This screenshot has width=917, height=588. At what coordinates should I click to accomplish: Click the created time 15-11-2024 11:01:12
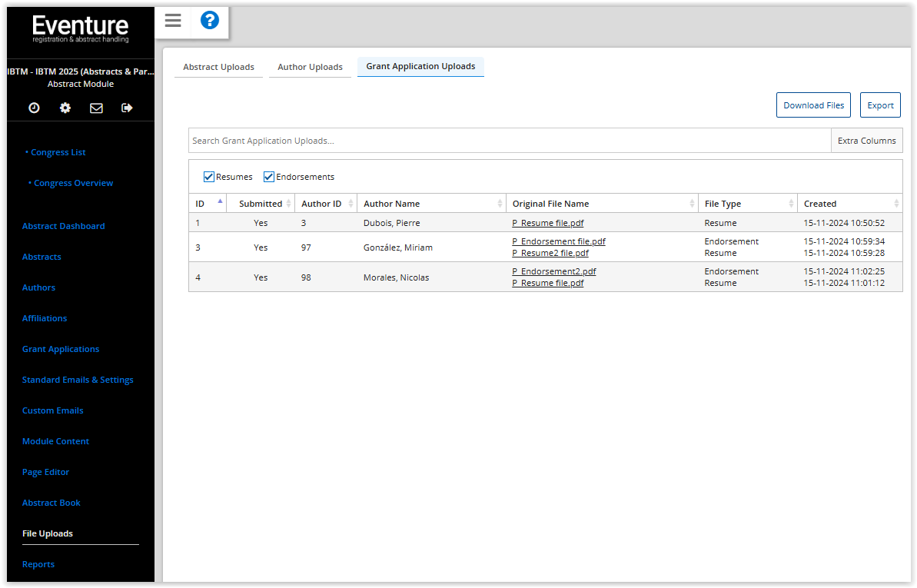tap(844, 283)
